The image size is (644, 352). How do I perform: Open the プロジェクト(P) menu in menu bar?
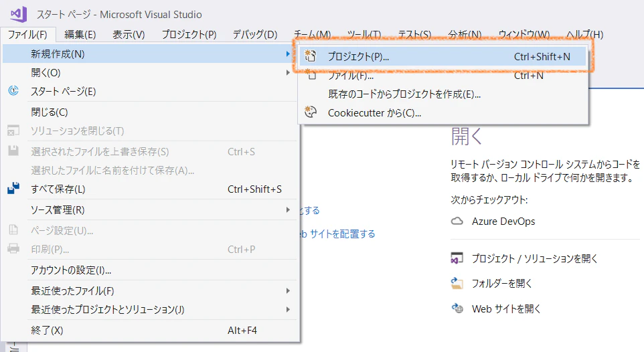pyautogui.click(x=189, y=35)
